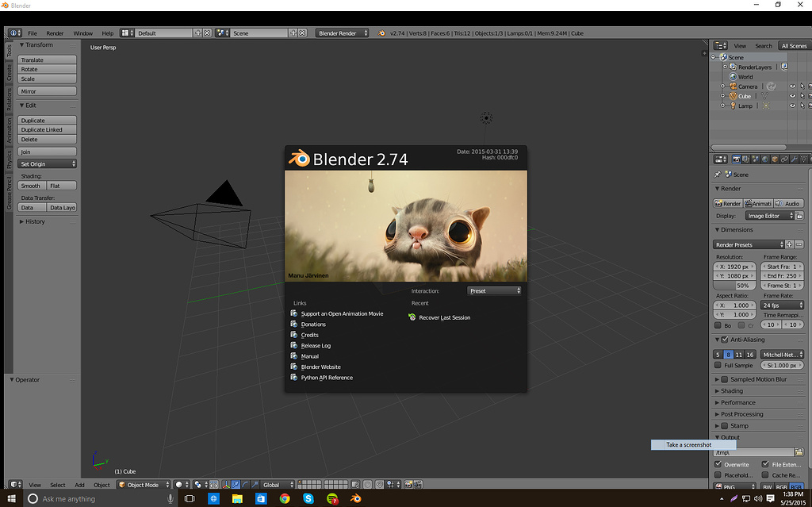This screenshot has height=507, width=812.
Task: Click the Info editor type icon
Action: (x=15, y=33)
